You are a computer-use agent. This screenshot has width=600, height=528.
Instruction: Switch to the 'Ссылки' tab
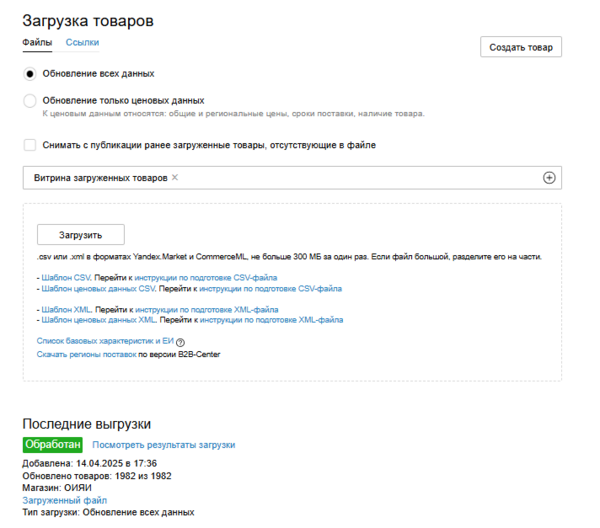tap(82, 43)
